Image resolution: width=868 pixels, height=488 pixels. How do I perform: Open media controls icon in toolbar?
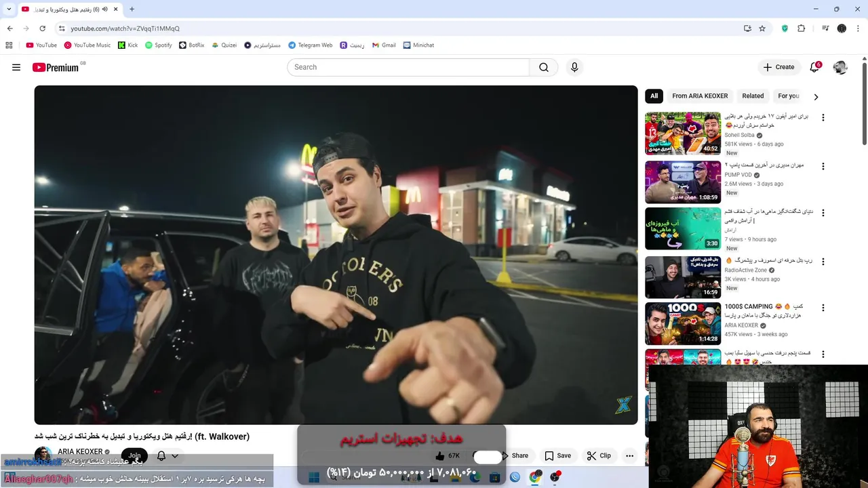tap(825, 28)
